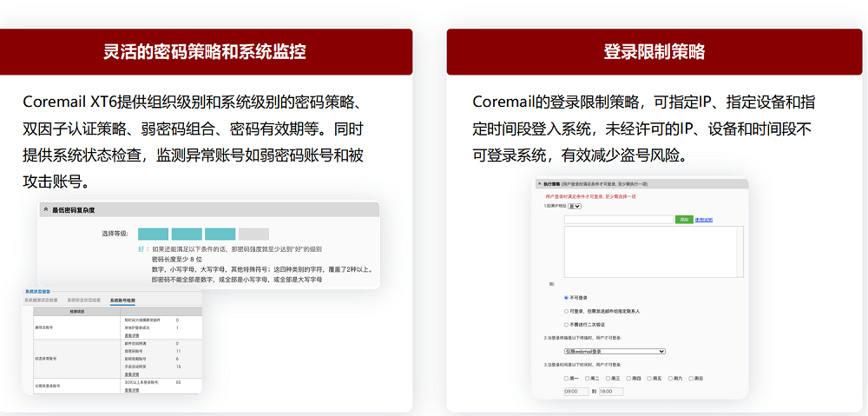Check the 周三 checkbox
Viewport: 868px width, 416px height.
[608, 379]
